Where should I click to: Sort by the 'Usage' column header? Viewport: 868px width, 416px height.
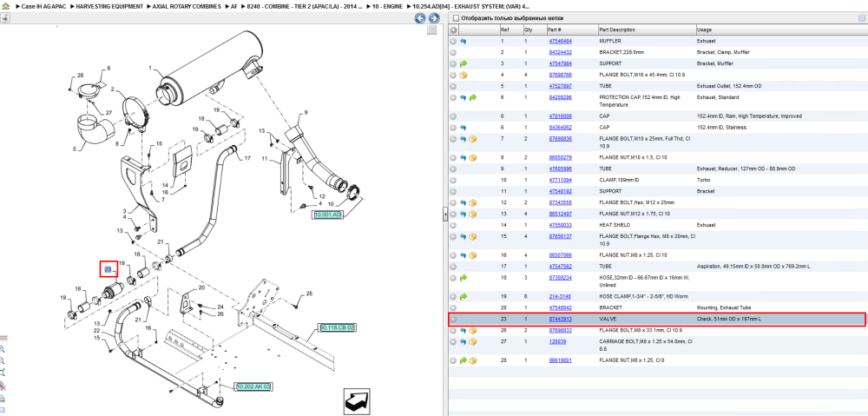coord(704,30)
